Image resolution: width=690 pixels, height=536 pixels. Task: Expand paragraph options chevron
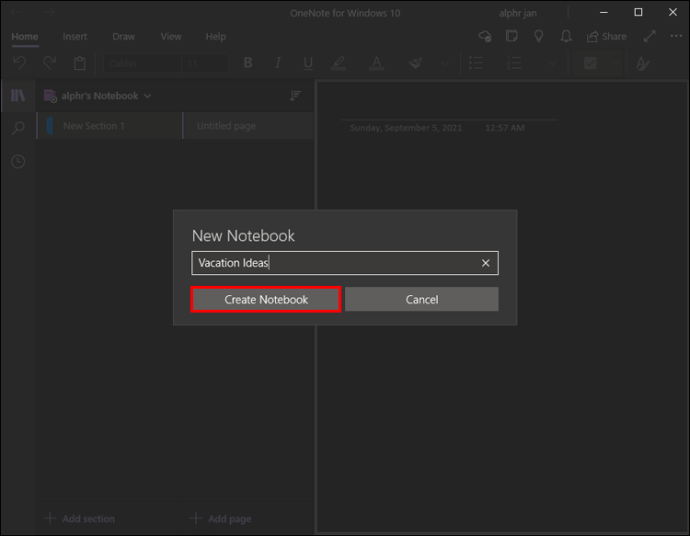click(552, 63)
